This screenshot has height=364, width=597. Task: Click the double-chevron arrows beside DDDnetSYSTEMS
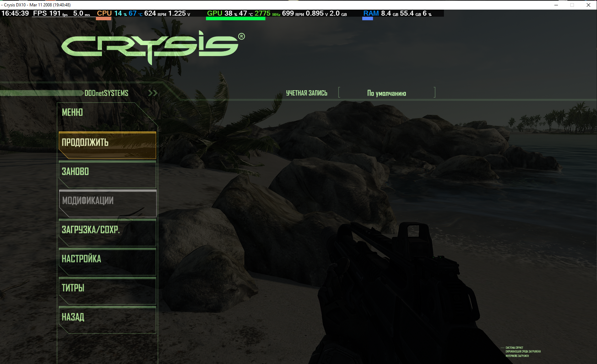click(153, 93)
